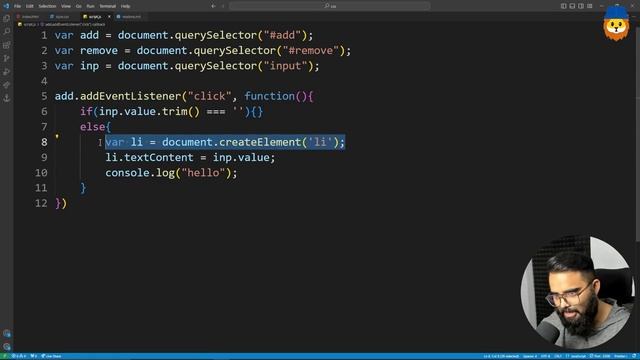The width and height of the screenshot is (640, 360).
Task: Click the back navigation arrow in title bar
Action: (x=213, y=6)
